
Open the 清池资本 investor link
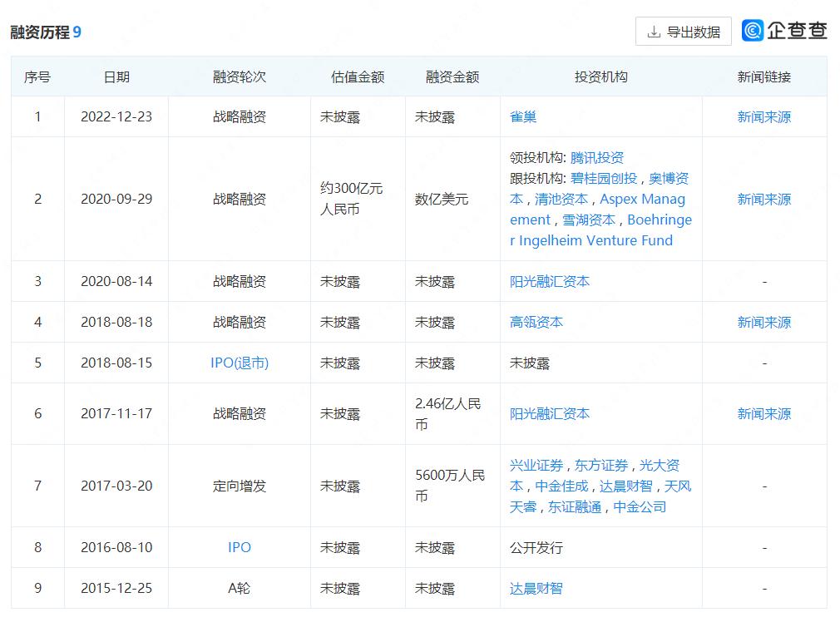[x=561, y=200]
